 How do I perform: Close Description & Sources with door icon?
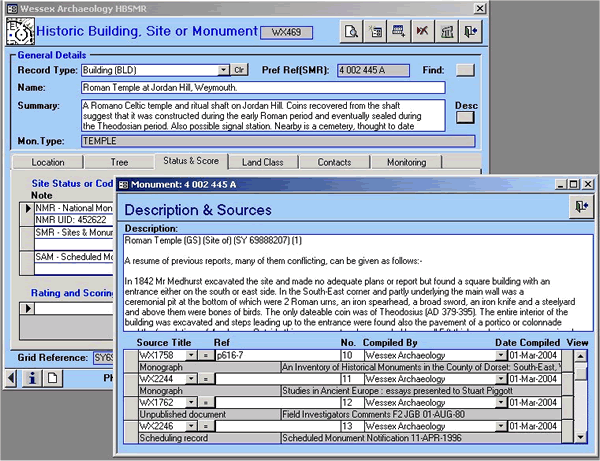click(581, 206)
